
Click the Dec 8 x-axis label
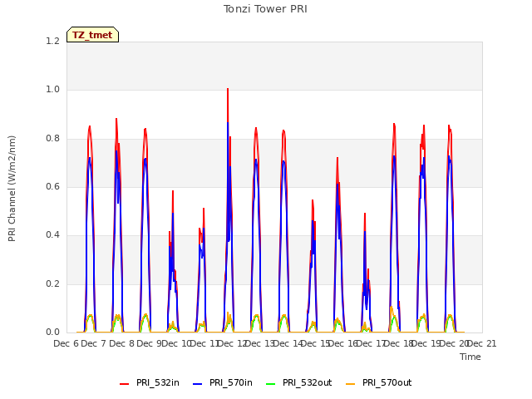pos(121,343)
